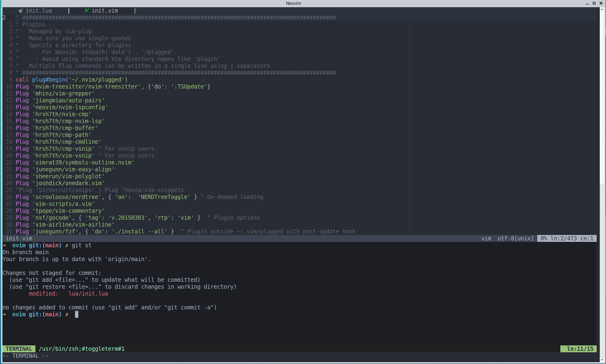The height and width of the screenshot is (364, 606).
Task: Click 'jiangmiao/auto-pairs' plugin text
Action: [68, 100]
